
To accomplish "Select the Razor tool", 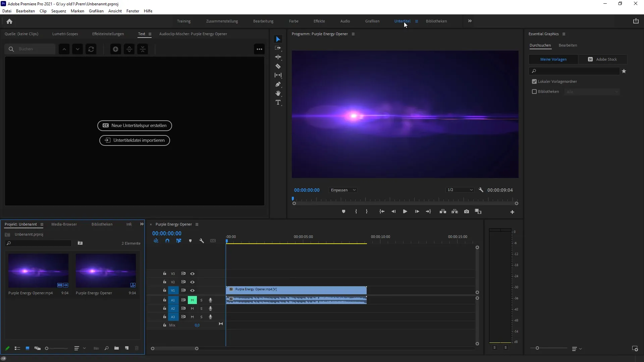I will (278, 66).
